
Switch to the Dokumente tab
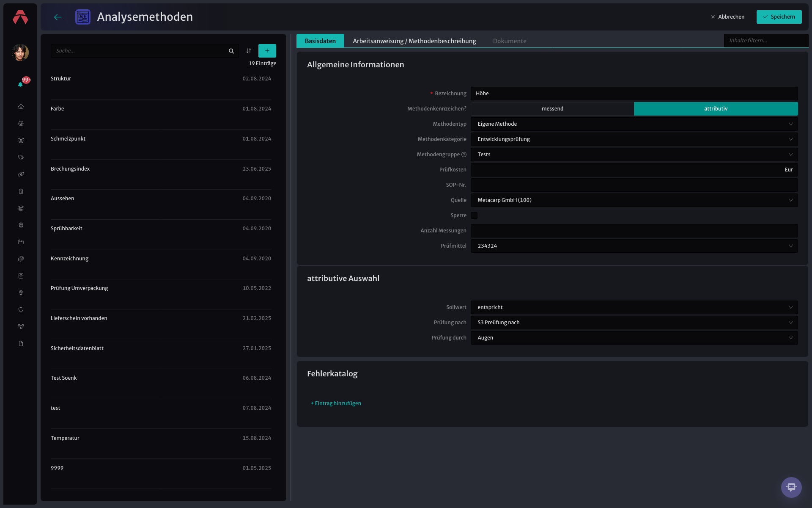(x=510, y=41)
